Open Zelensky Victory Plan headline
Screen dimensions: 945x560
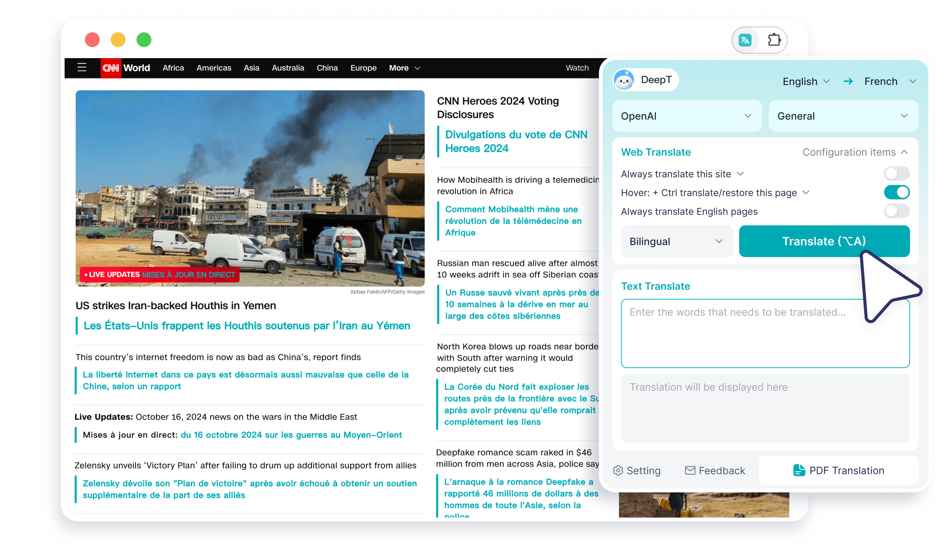(245, 465)
